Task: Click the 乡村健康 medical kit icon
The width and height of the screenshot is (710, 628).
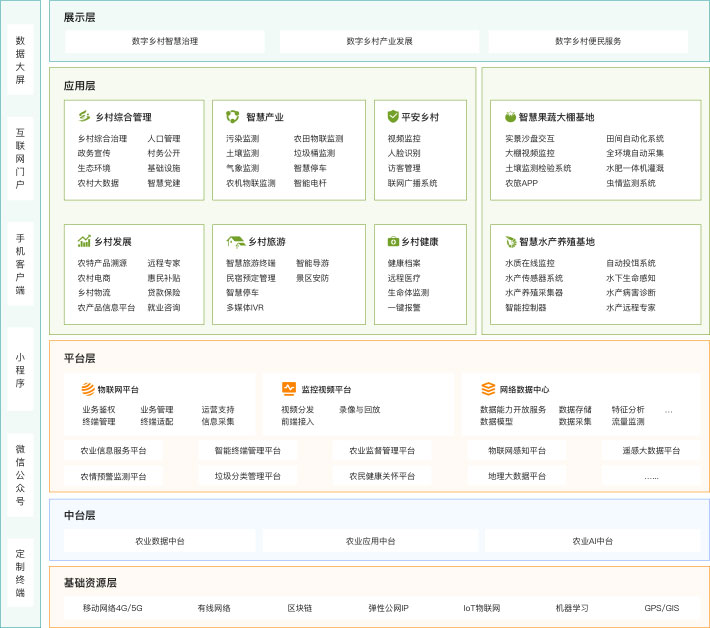Action: pos(393,241)
